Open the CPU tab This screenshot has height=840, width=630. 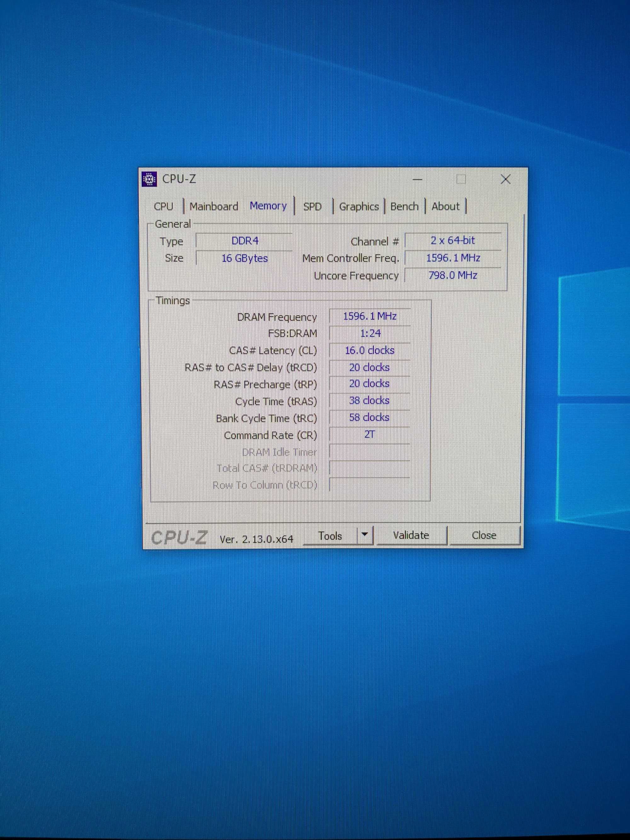tap(164, 207)
